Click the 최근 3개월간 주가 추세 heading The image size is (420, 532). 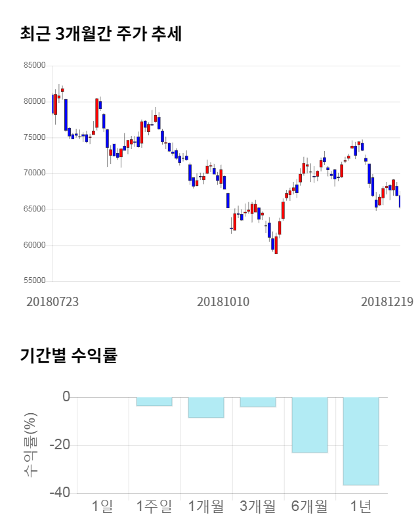point(101,33)
